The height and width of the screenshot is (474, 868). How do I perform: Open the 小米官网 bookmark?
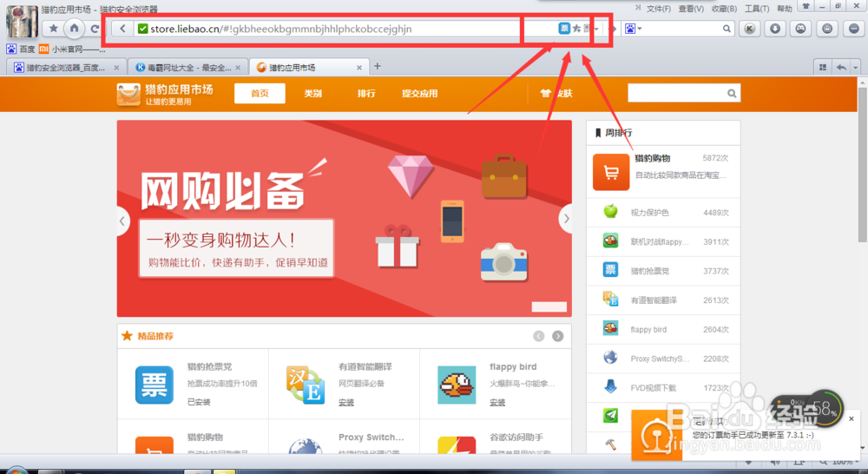tap(71, 49)
